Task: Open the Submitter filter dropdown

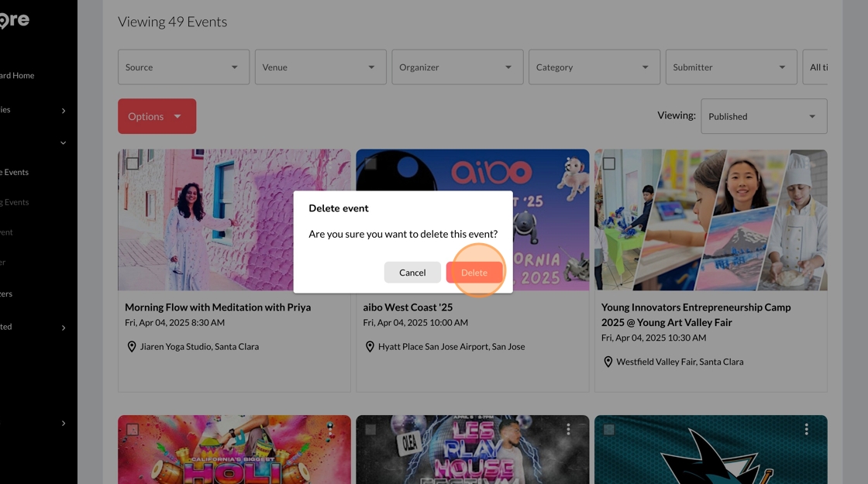Action: (x=732, y=67)
